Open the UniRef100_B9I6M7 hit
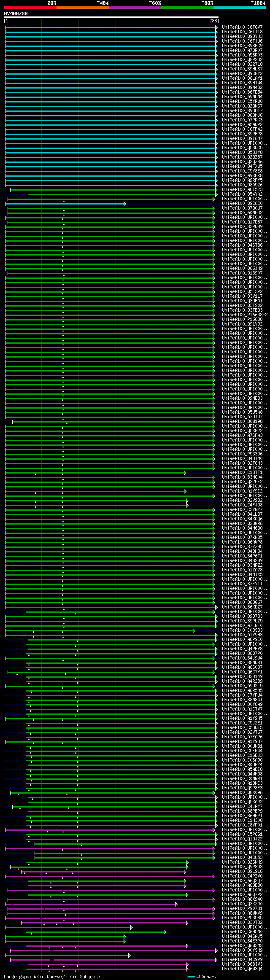270x980 pixels. click(242, 138)
